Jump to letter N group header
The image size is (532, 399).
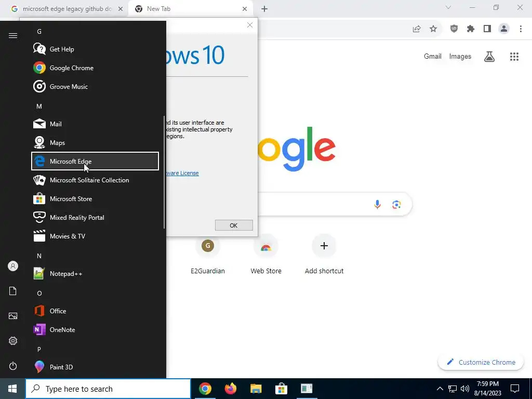tap(39, 256)
